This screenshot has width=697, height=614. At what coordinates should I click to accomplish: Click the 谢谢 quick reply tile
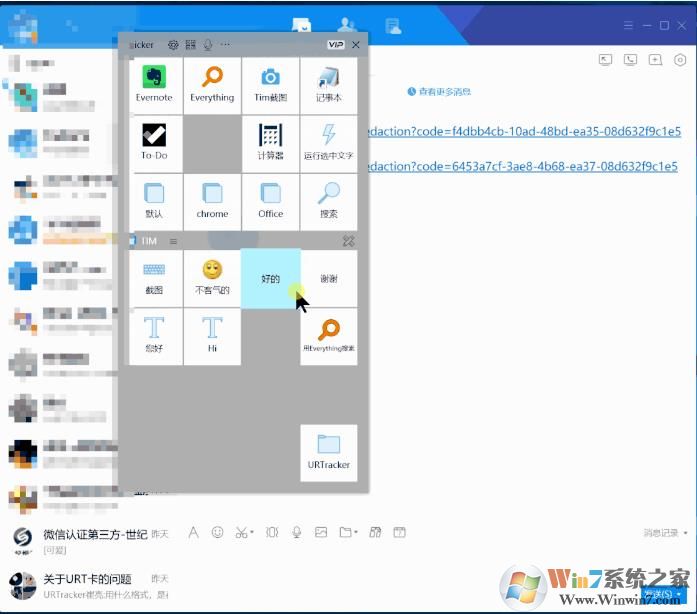click(x=328, y=278)
